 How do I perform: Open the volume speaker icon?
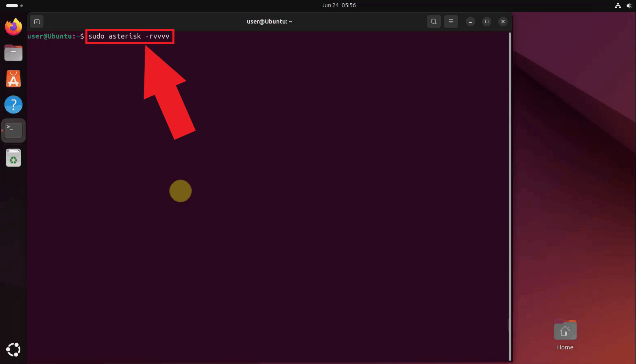point(629,5)
